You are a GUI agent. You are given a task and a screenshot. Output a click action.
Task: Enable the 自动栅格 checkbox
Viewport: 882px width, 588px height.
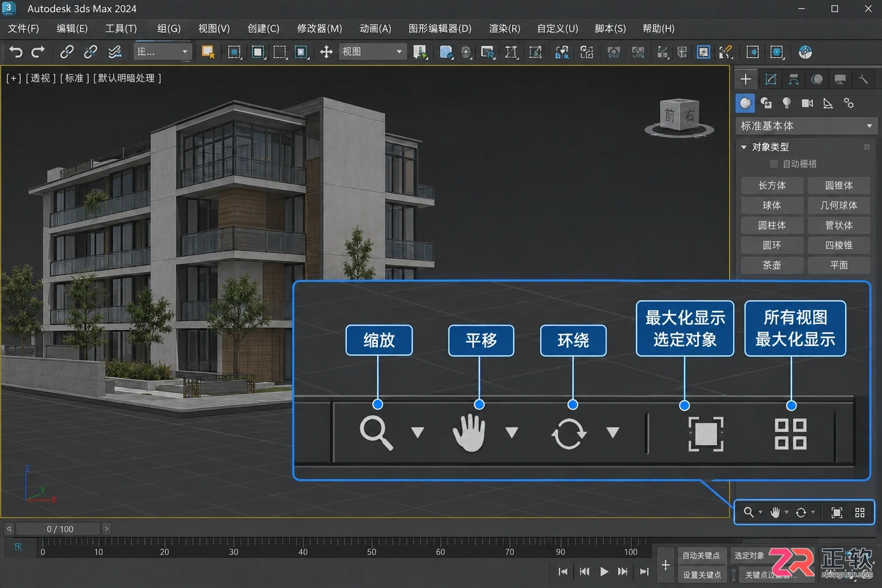coord(774,164)
